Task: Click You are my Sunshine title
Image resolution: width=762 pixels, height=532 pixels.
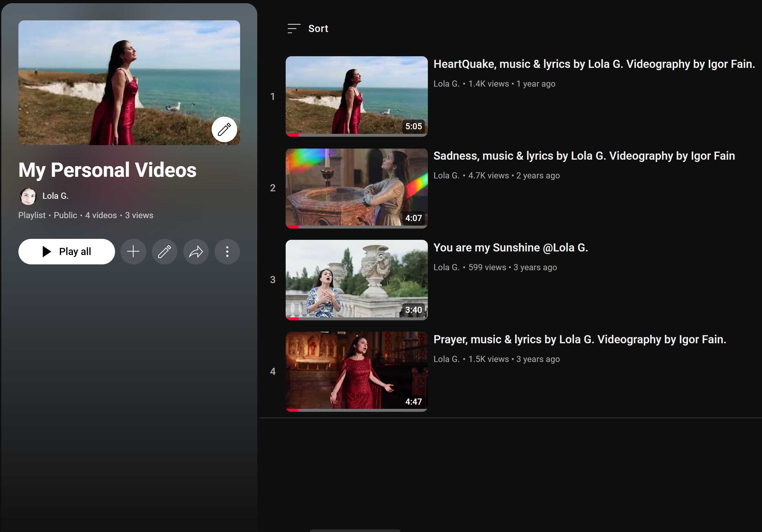Action: click(x=511, y=248)
